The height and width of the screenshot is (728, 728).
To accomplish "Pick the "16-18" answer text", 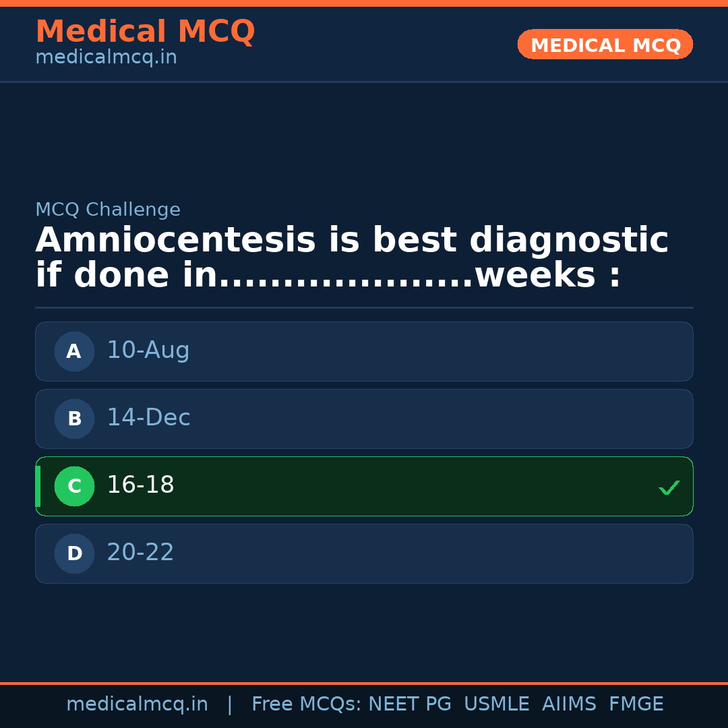I will click(140, 485).
